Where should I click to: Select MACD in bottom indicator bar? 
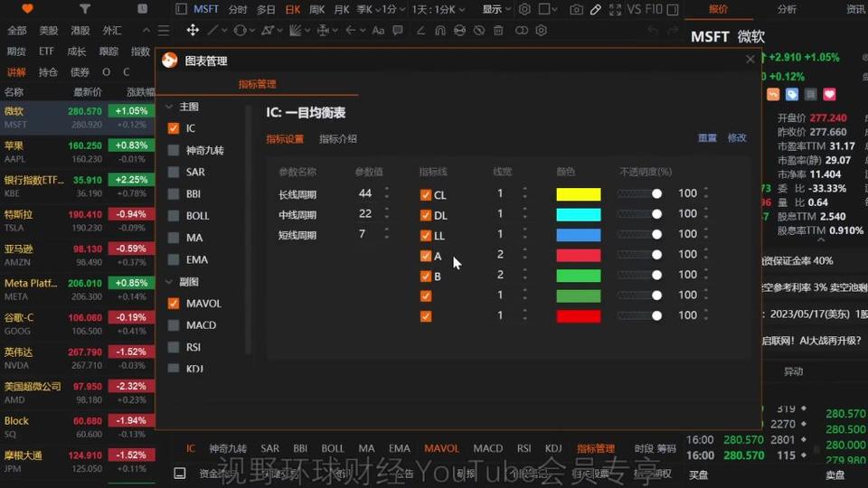pos(487,448)
